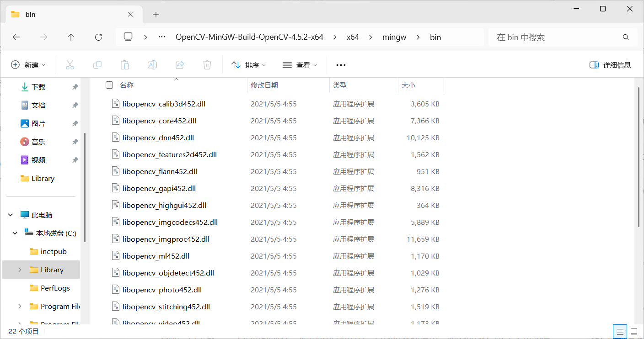Refresh the folder with the refresh icon
The width and height of the screenshot is (644, 339).
98,37
